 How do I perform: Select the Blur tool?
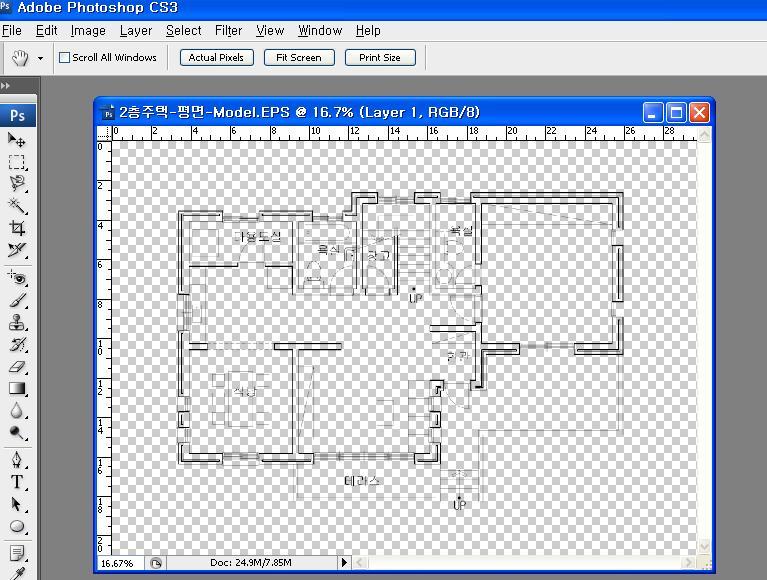pyautogui.click(x=17, y=410)
